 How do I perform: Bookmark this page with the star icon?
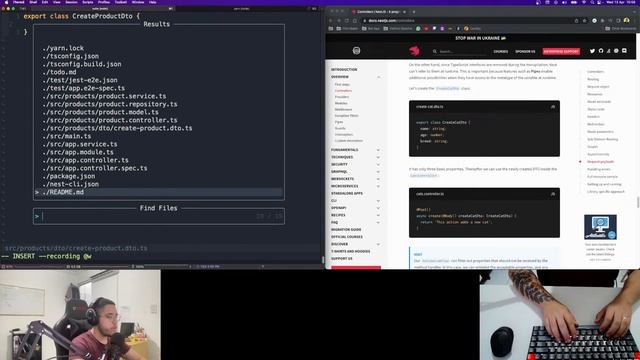pos(584,20)
